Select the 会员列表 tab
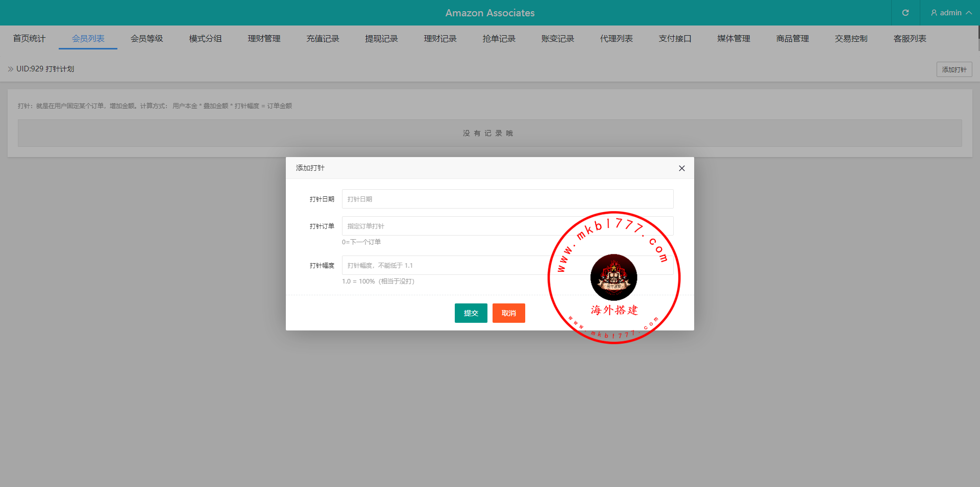Image resolution: width=980 pixels, height=487 pixels. click(88, 38)
